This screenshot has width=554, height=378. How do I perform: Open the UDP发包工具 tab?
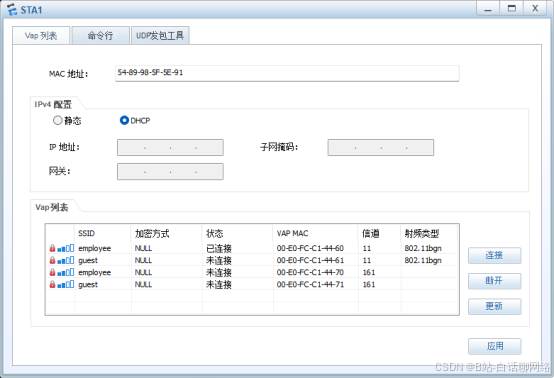click(160, 35)
